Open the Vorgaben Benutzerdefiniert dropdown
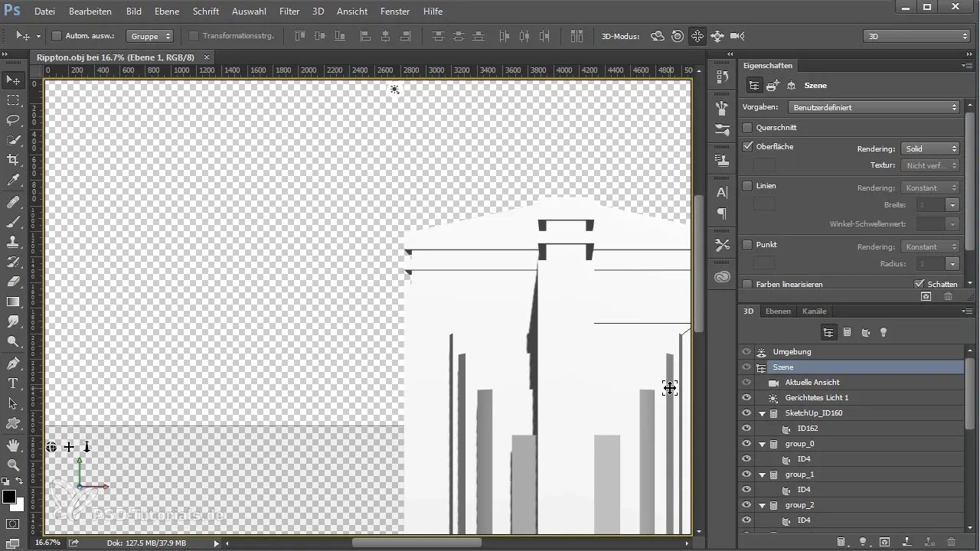 (x=874, y=107)
